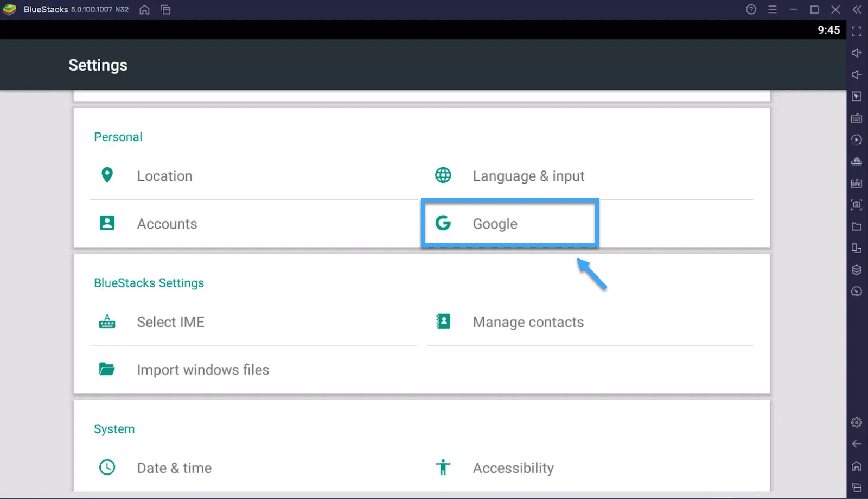This screenshot has width=868, height=499.
Task: Go to Android home via sidebar icon
Action: (857, 466)
